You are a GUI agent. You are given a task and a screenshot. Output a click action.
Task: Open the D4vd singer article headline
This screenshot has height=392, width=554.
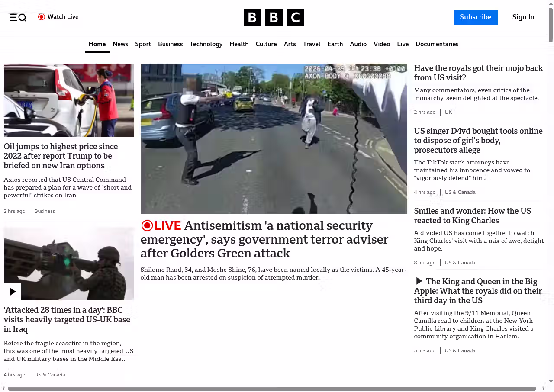point(478,140)
